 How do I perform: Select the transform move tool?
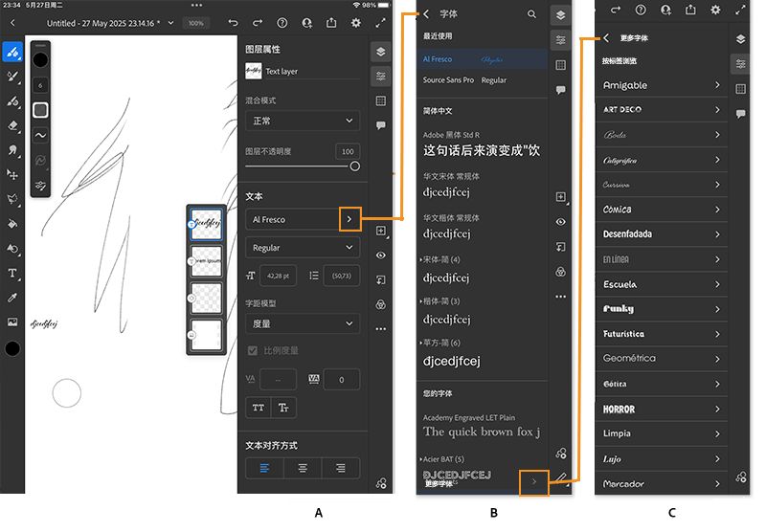click(12, 175)
